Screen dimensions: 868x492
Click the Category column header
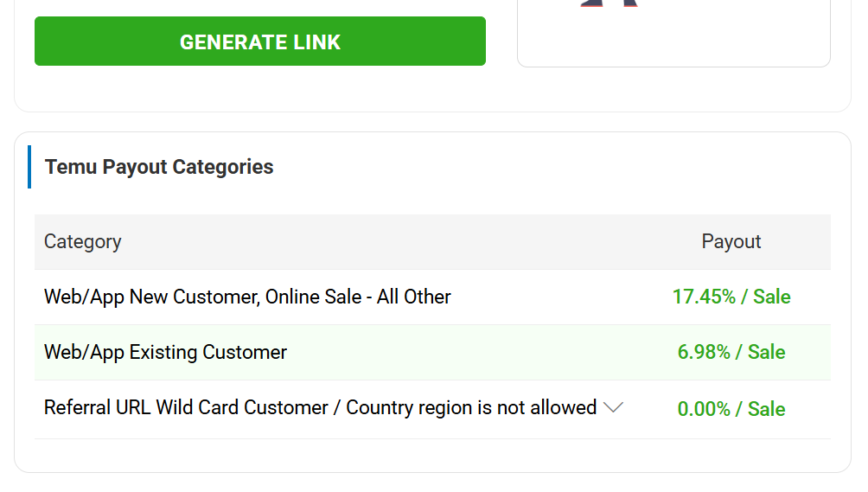83,241
